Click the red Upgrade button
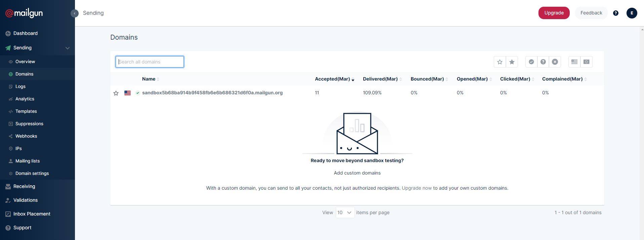The image size is (644, 240). tap(554, 13)
